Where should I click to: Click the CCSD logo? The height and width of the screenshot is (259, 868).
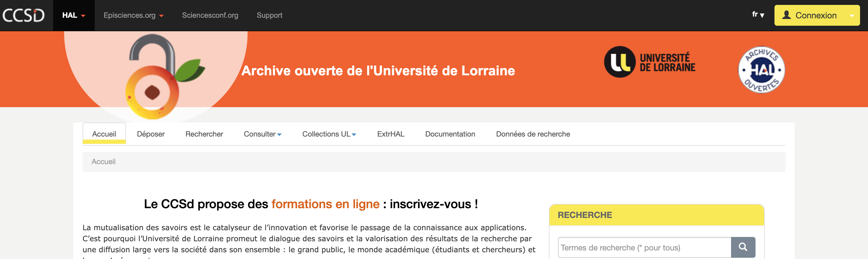[x=24, y=15]
